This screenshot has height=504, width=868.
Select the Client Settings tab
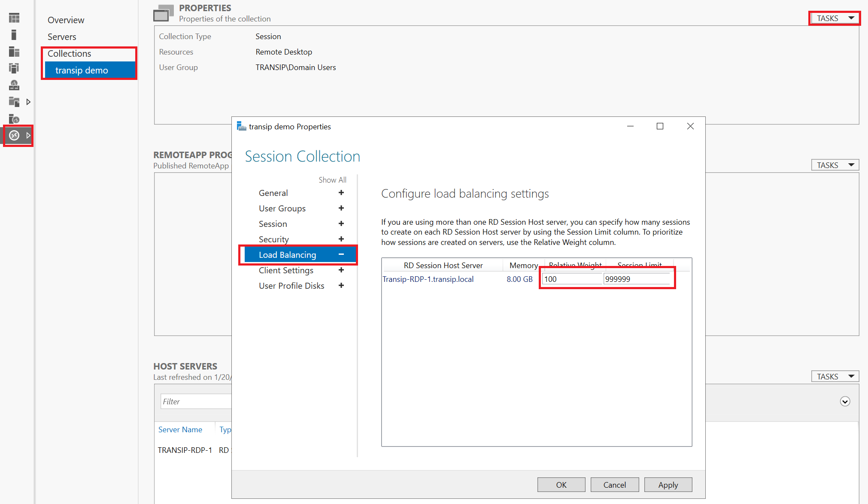(286, 270)
